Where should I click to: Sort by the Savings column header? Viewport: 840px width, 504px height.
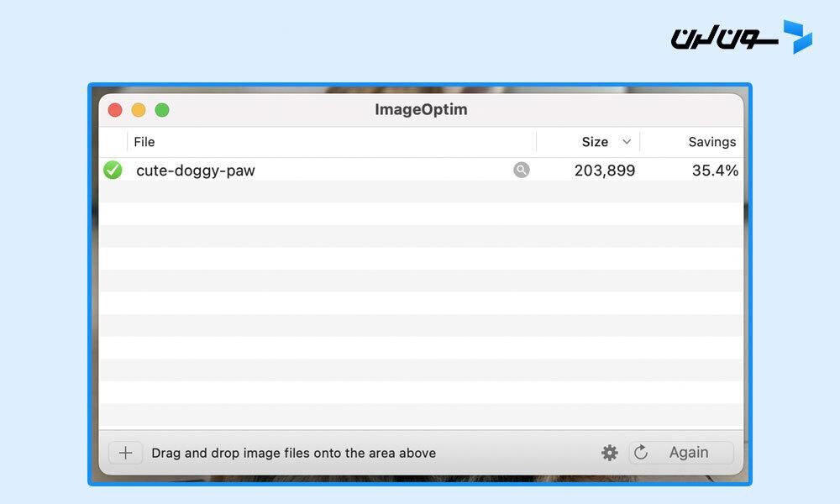(x=712, y=142)
